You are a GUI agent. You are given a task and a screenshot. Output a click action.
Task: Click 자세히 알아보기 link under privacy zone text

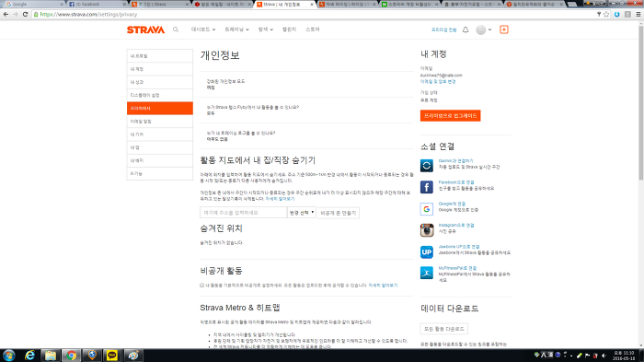pos(280,199)
